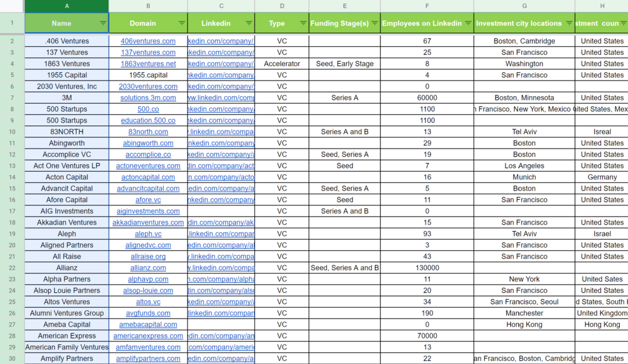Viewport: 628px width, 364px height.
Task: Select the '1955.capital' domain cell
Action: pos(148,75)
